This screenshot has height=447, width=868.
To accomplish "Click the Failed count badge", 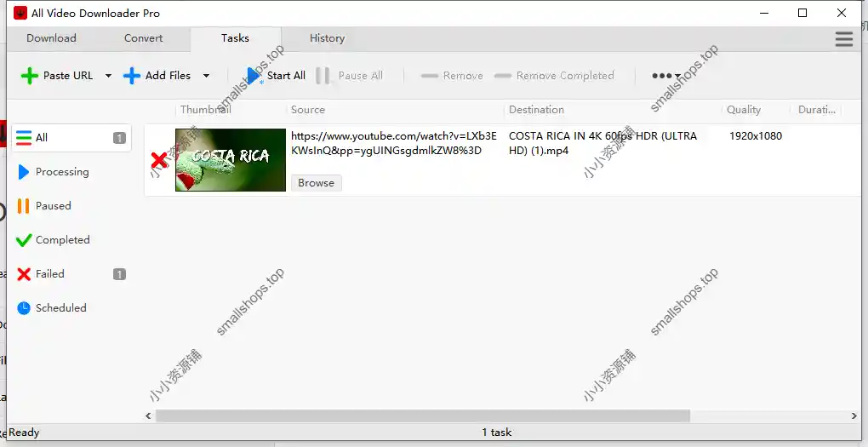I will [x=120, y=274].
